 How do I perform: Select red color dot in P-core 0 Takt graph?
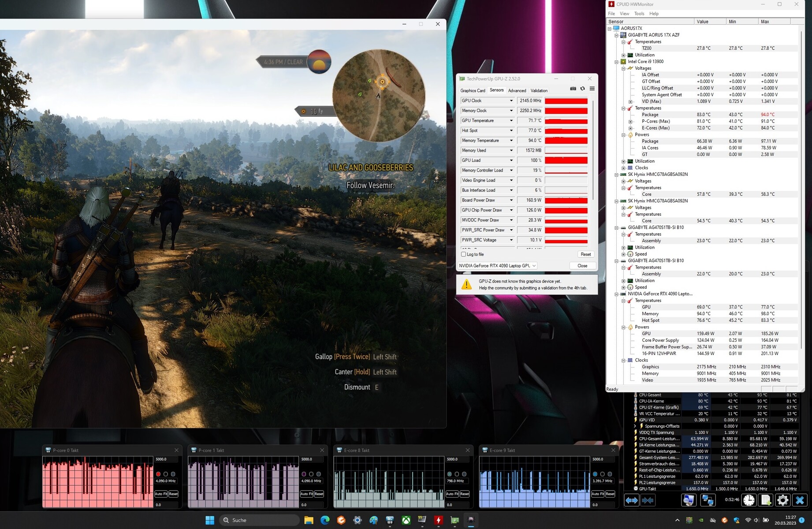point(158,474)
